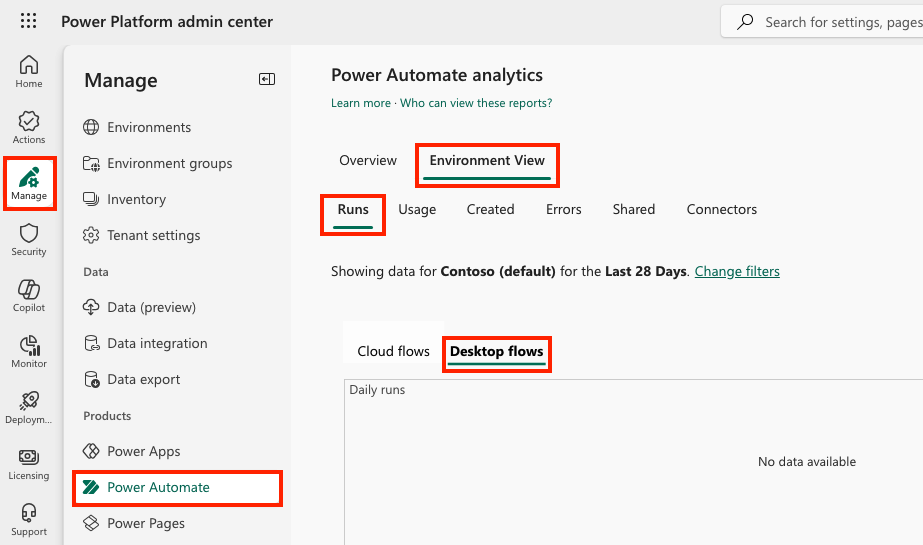Open Tenant settings in Manage menu
Screen dimensions: 923x545
click(x=153, y=235)
